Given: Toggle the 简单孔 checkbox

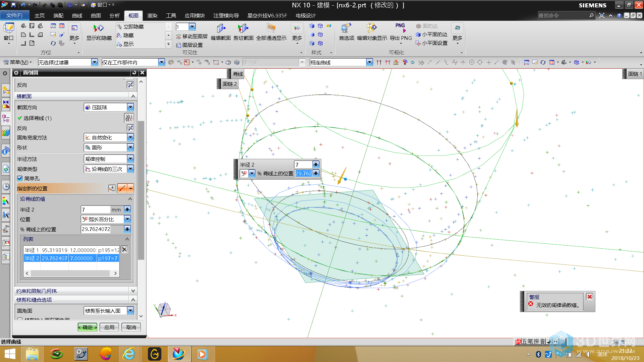Looking at the screenshot, I should (x=20, y=178).
